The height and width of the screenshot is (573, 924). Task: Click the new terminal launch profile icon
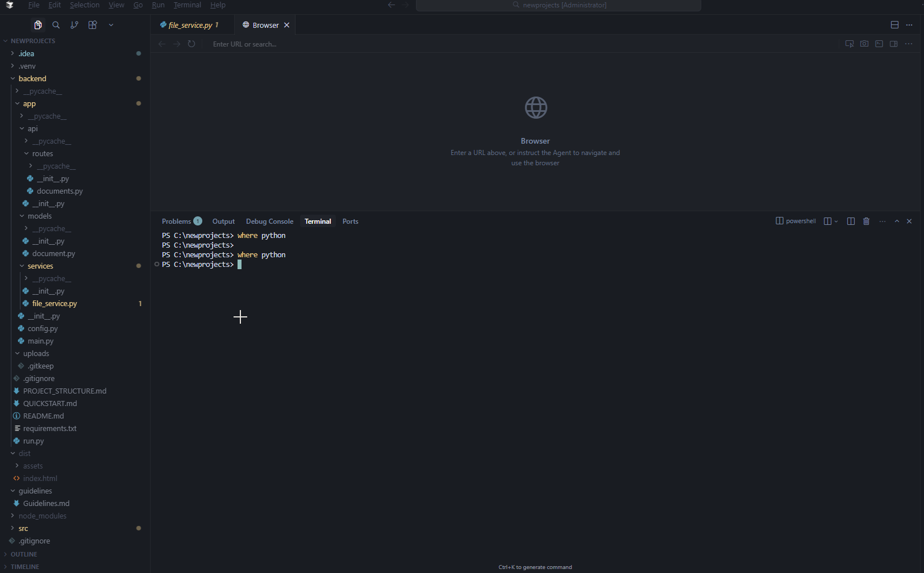click(828, 221)
